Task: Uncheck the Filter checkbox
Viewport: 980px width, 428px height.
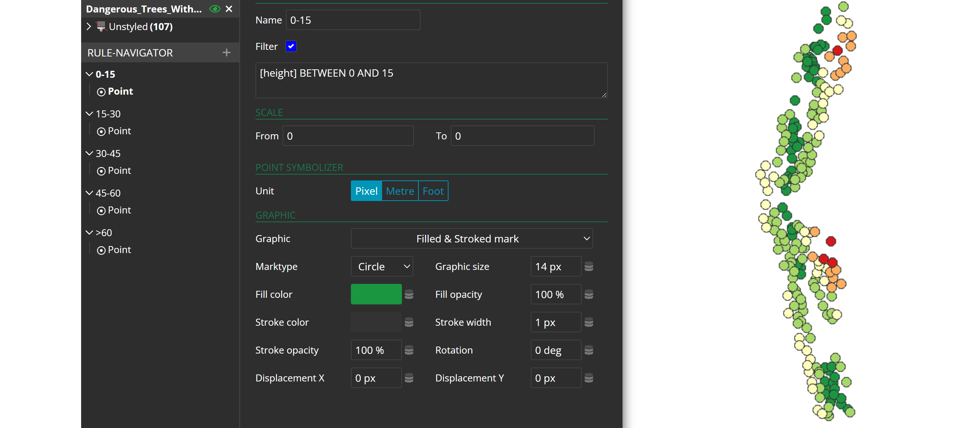Action: point(291,46)
